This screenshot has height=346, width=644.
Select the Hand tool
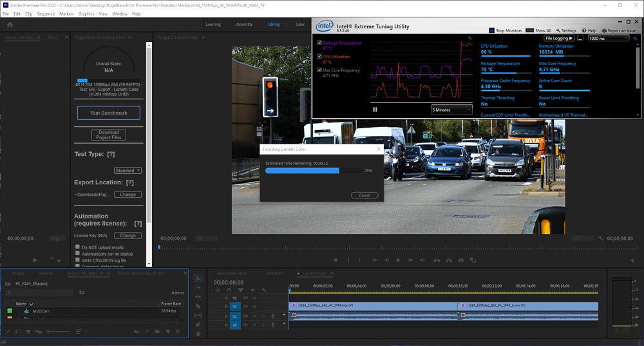click(x=198, y=334)
